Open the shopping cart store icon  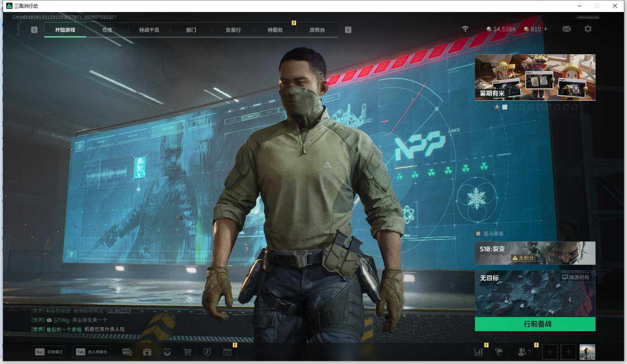tap(187, 352)
